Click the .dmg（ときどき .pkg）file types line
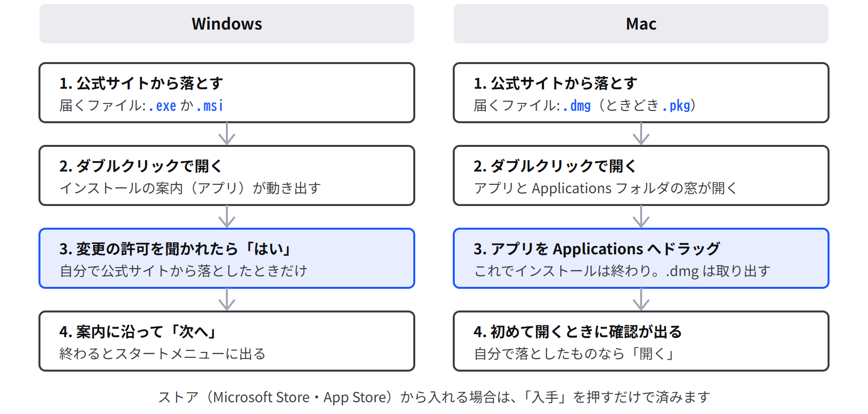The height and width of the screenshot is (414, 868). pos(585,105)
